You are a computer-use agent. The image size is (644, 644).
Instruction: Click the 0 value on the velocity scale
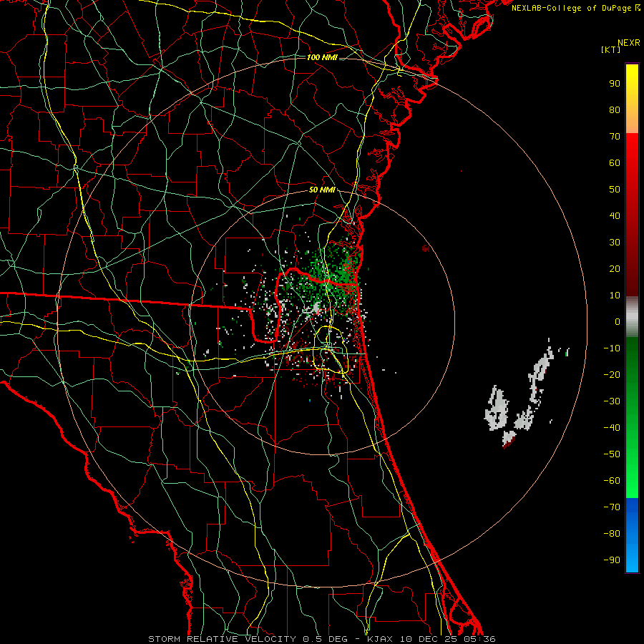618,322
